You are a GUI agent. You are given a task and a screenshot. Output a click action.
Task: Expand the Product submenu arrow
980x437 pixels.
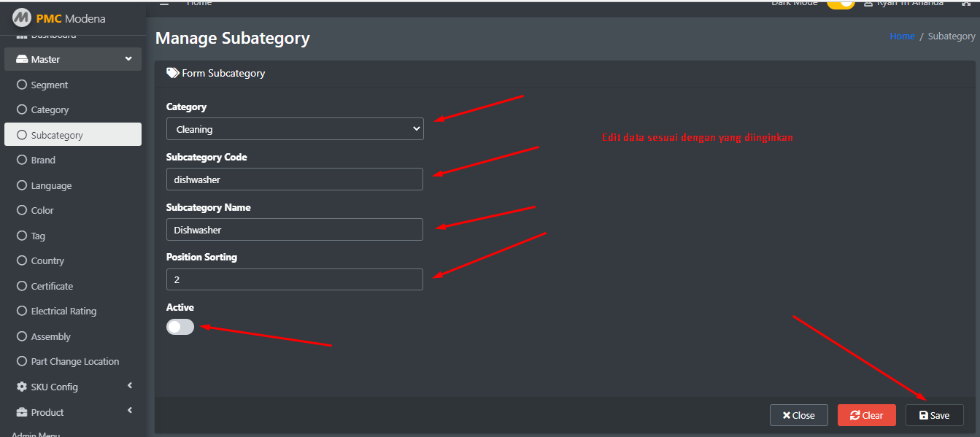pos(130,411)
